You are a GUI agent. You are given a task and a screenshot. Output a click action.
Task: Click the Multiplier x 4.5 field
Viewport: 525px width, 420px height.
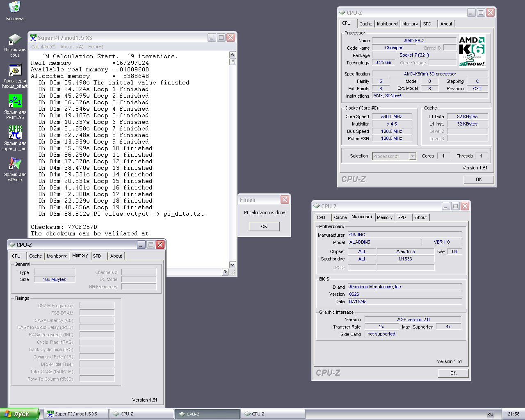[392, 124]
